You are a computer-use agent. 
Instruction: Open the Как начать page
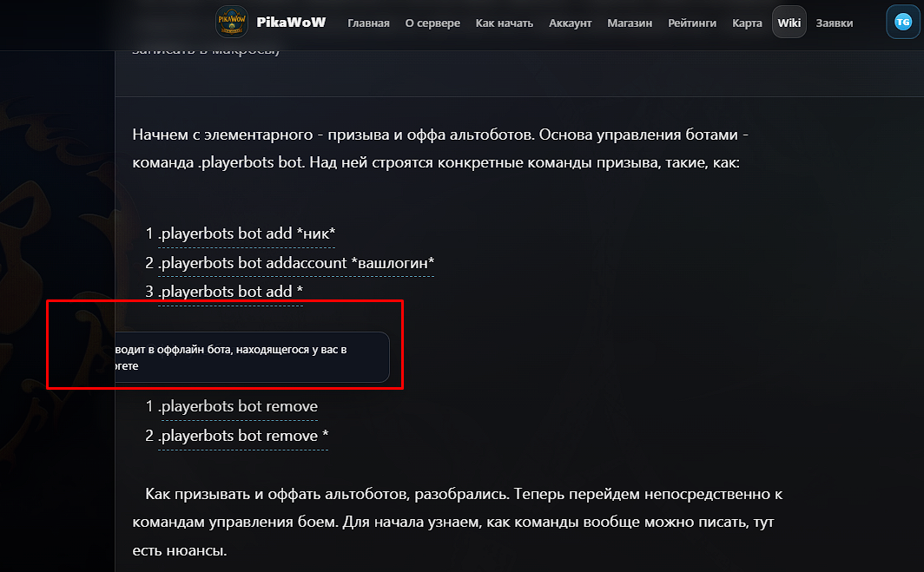click(505, 23)
